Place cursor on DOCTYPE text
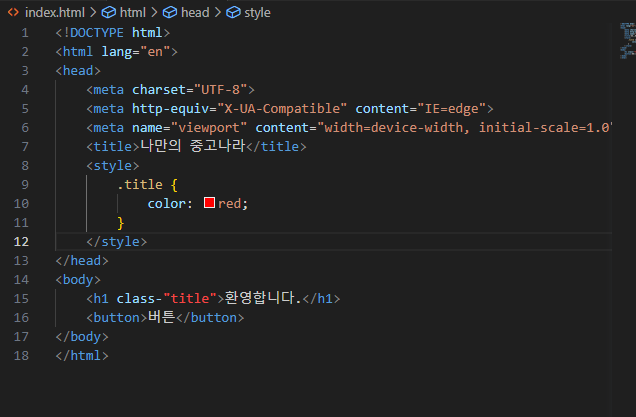Viewport: 636px width, 417px height. click(97, 33)
